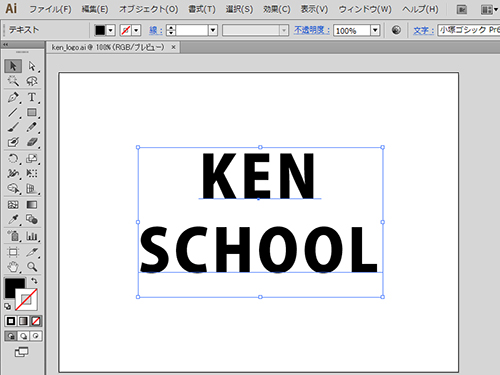This screenshot has height=375, width=500.
Task: Select the Rectangle tool
Action: tap(32, 112)
